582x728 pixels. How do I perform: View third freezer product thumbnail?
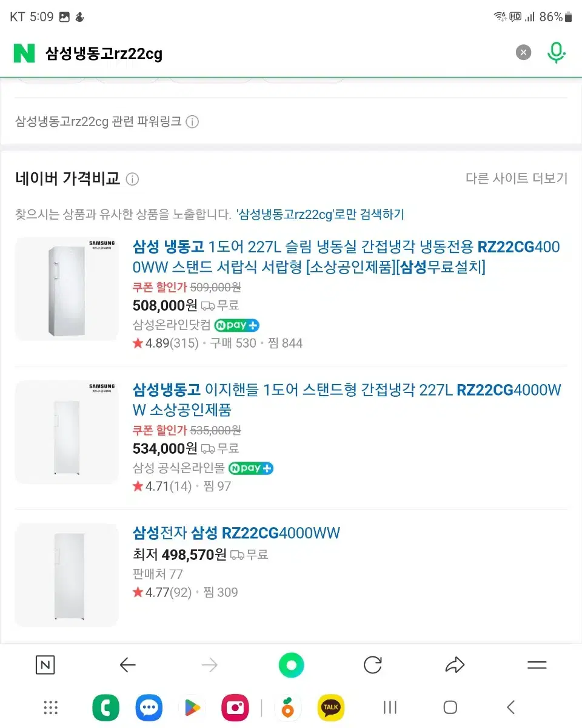pos(67,575)
